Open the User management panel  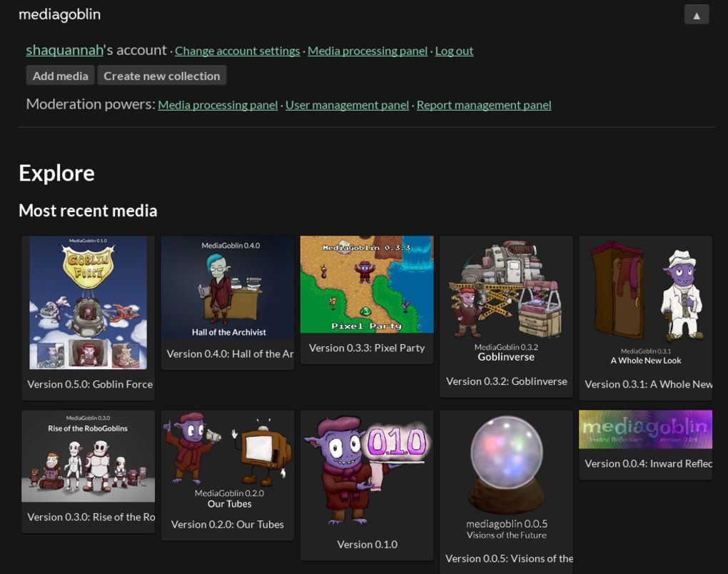click(x=347, y=105)
